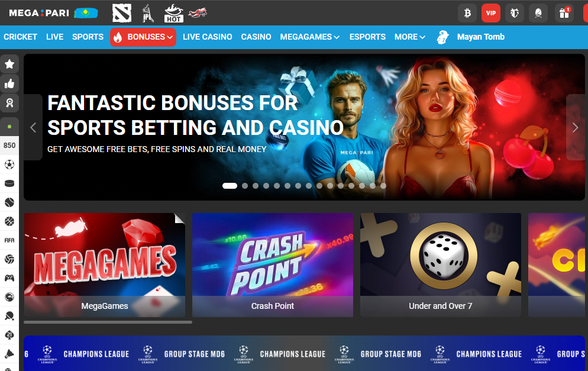Image resolution: width=588 pixels, height=371 pixels.
Task: Select the Favorites star in sidebar
Action: 9,64
